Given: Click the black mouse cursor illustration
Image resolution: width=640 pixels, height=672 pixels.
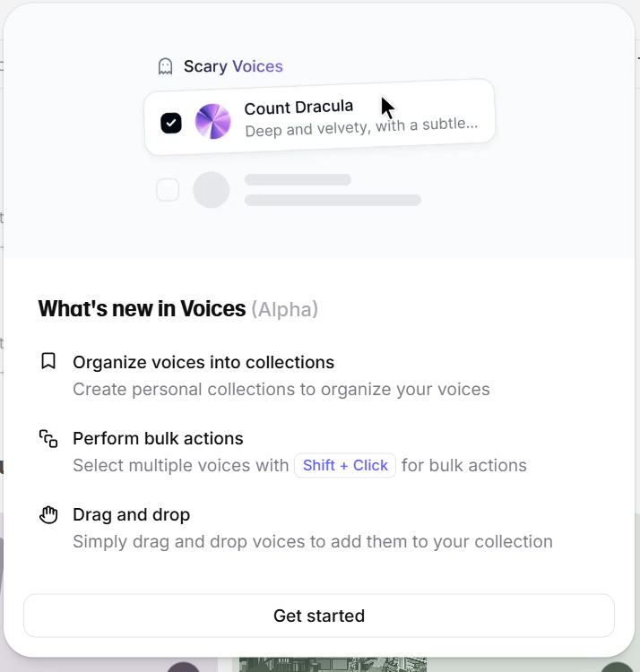Looking at the screenshot, I should (387, 108).
